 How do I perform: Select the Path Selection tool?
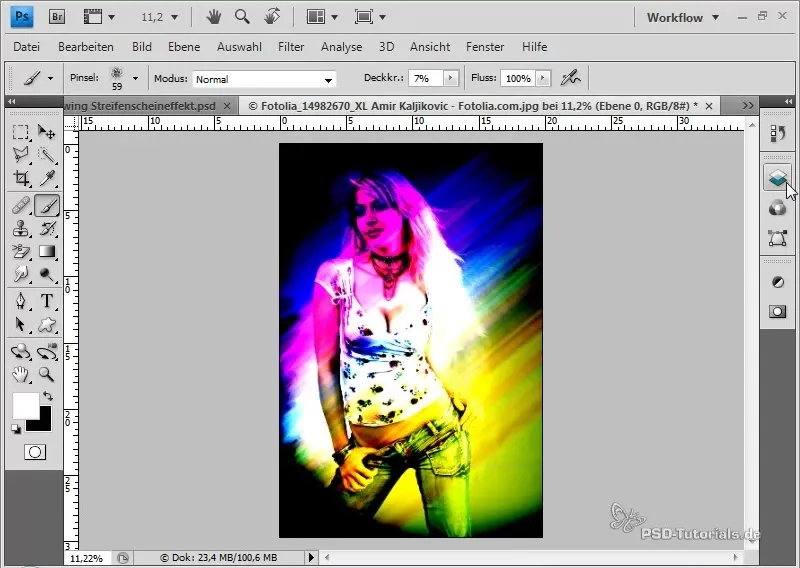click(20, 325)
